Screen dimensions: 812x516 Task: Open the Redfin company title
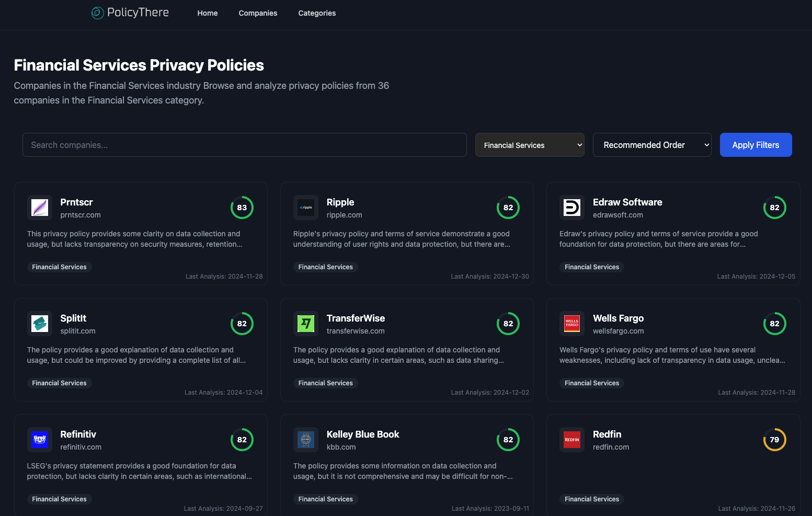point(607,434)
